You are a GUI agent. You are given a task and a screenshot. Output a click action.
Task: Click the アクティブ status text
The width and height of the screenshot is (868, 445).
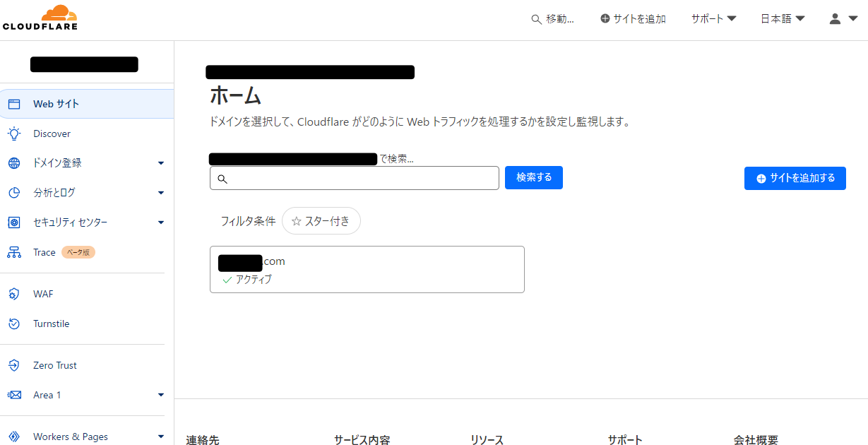coord(254,280)
